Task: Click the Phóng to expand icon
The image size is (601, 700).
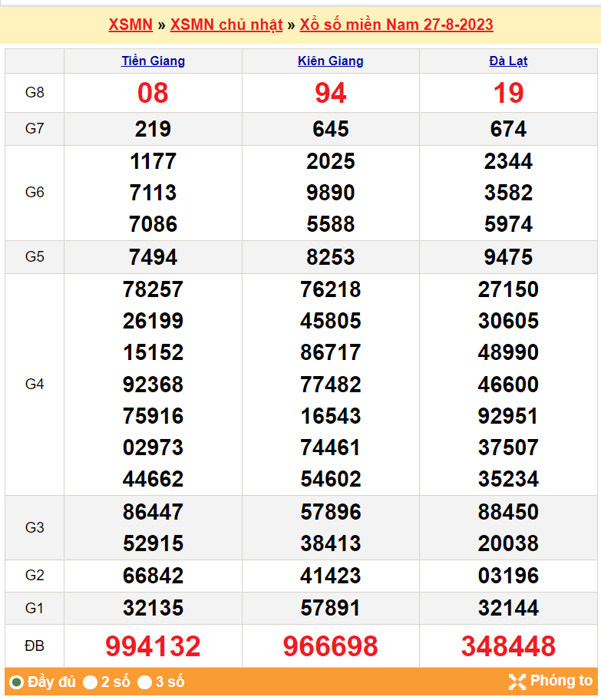Action: 517,682
